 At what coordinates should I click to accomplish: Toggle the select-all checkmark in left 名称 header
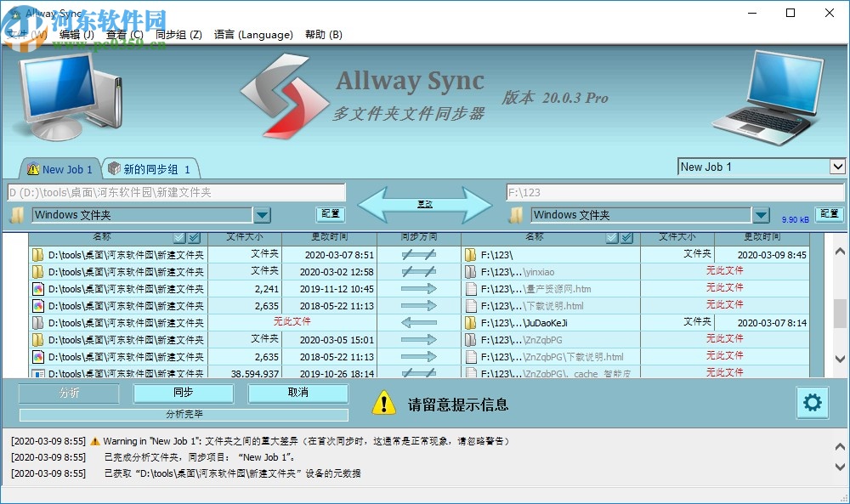pyautogui.click(x=179, y=238)
